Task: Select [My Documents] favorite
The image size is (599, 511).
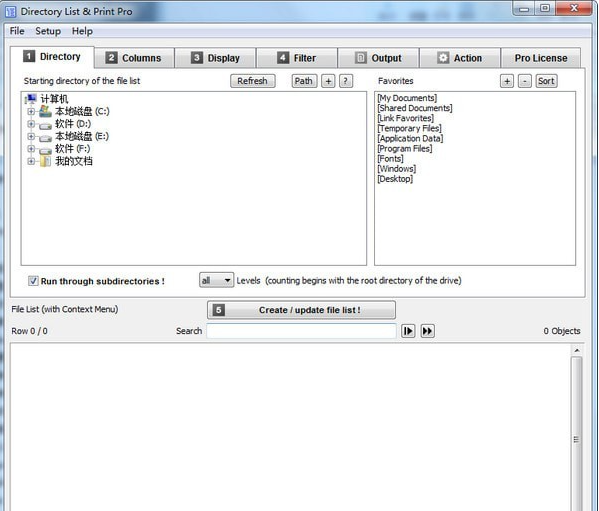Action: 407,98
